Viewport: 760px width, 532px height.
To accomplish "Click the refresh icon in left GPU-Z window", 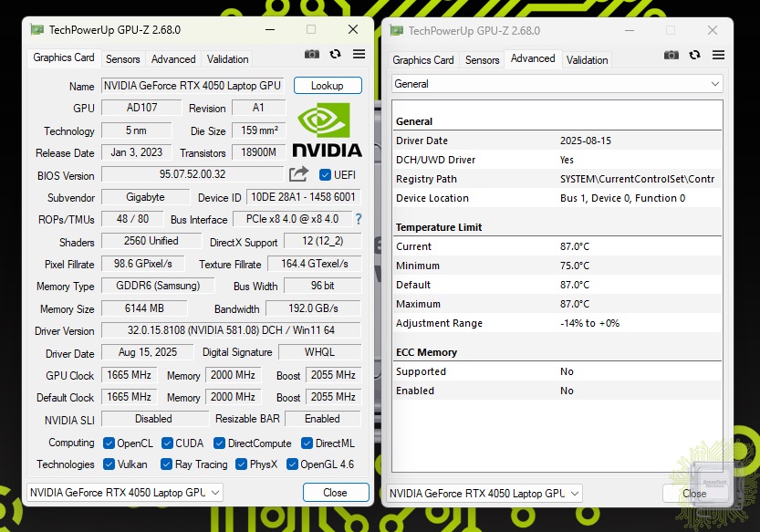I will 335,54.
